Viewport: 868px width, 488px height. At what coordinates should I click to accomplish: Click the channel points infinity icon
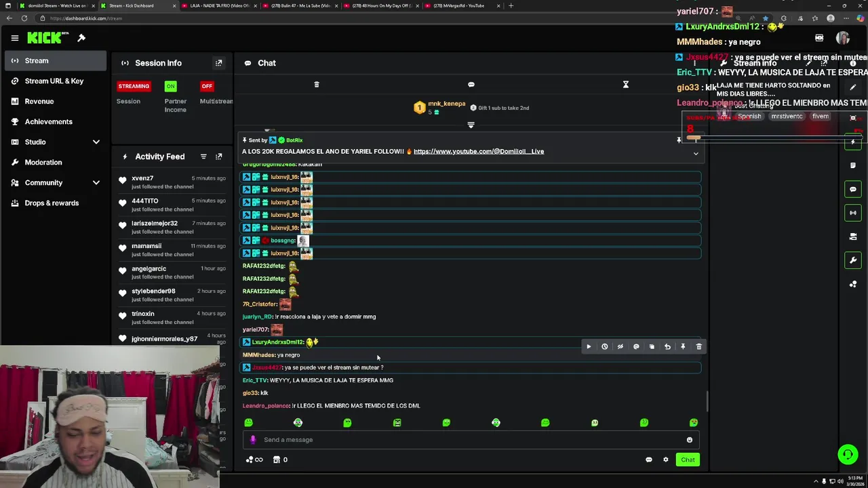[254, 460]
